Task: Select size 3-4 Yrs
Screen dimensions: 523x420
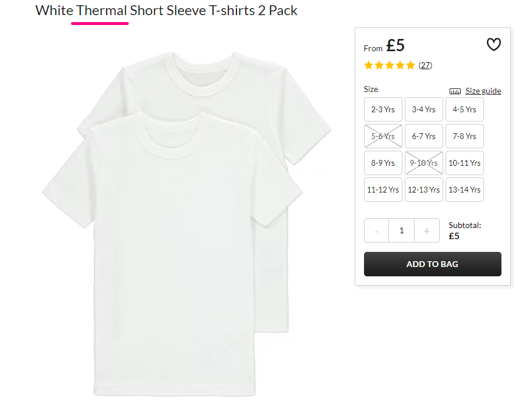Action: (x=423, y=109)
